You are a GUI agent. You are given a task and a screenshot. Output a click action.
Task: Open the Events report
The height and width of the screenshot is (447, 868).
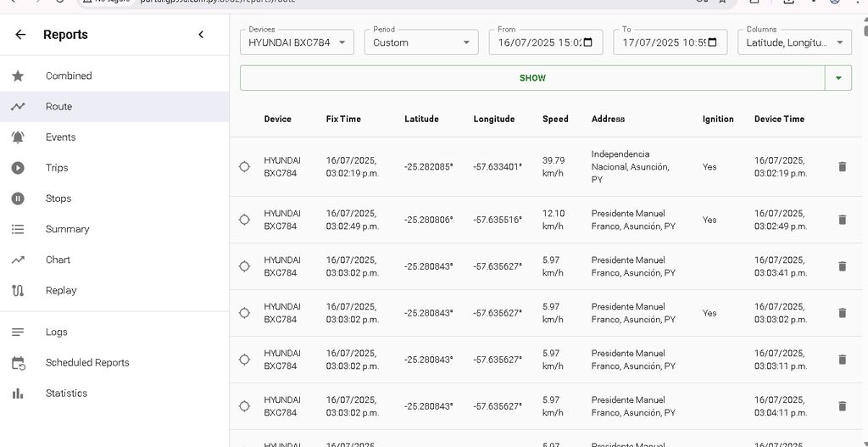[60, 137]
